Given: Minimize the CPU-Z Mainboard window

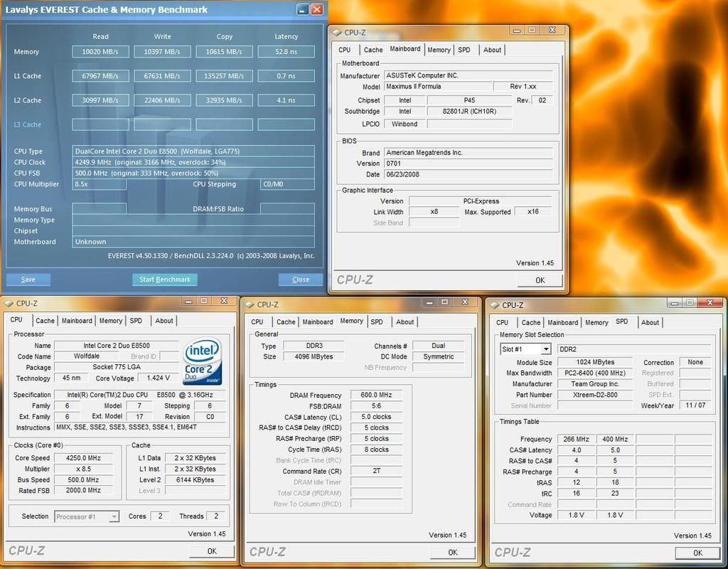Looking at the screenshot, I should pyautogui.click(x=517, y=30).
